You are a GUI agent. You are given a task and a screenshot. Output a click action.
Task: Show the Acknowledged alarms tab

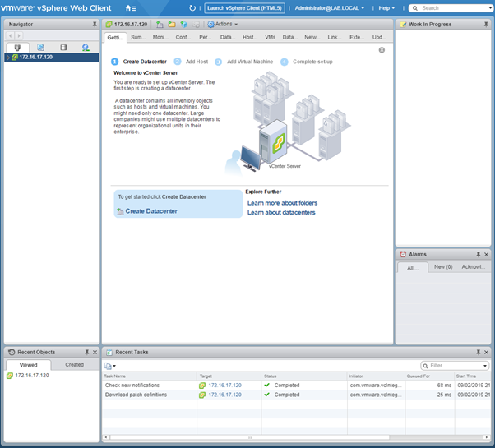pyautogui.click(x=474, y=267)
